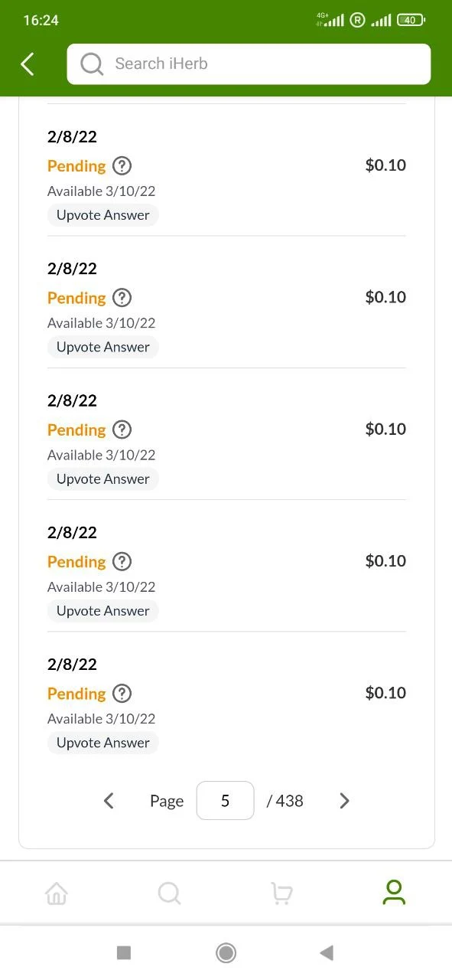Tap the back arrow in the header
Viewport: 452px width, 980px height.
(28, 64)
